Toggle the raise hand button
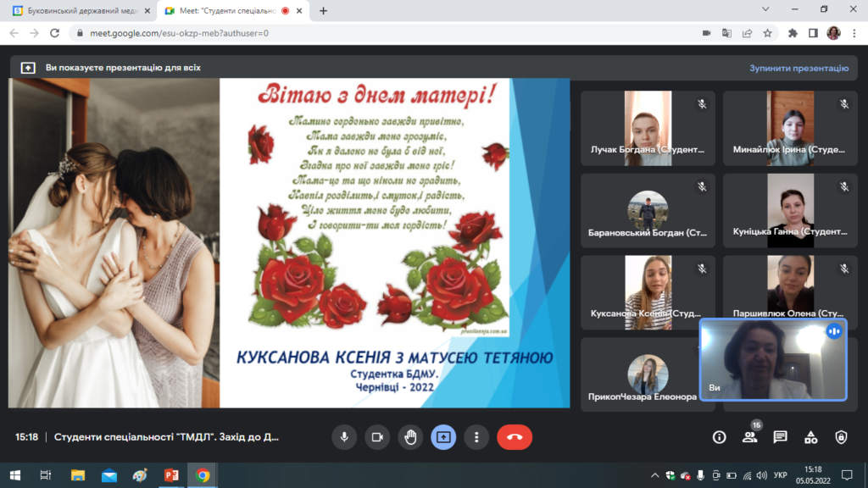This screenshot has width=868, height=488. [410, 437]
